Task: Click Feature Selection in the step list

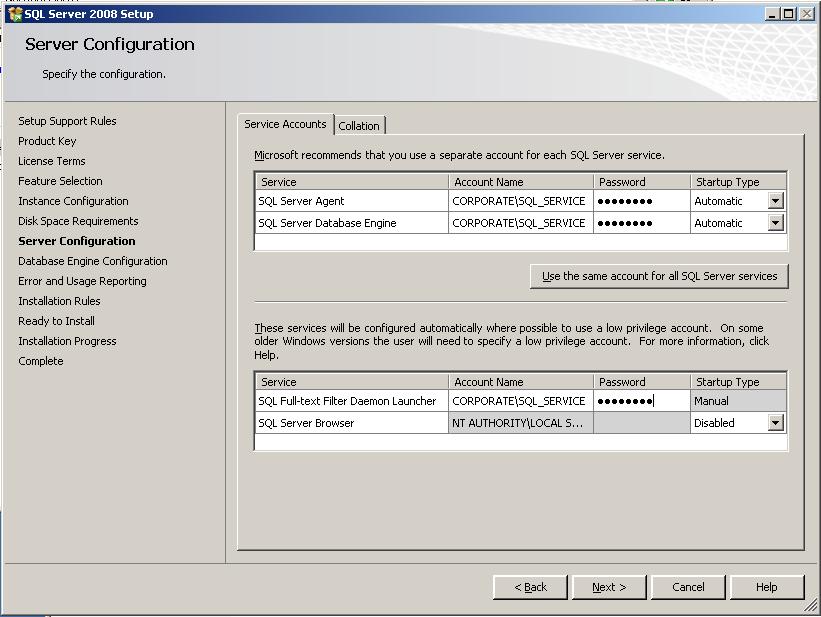Action: pos(60,181)
